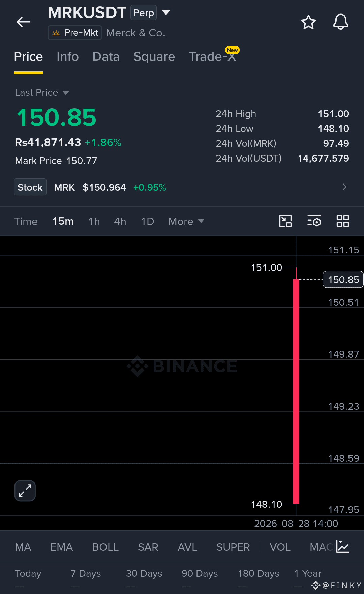Select the 1h timeframe
364x594 pixels.
point(94,221)
